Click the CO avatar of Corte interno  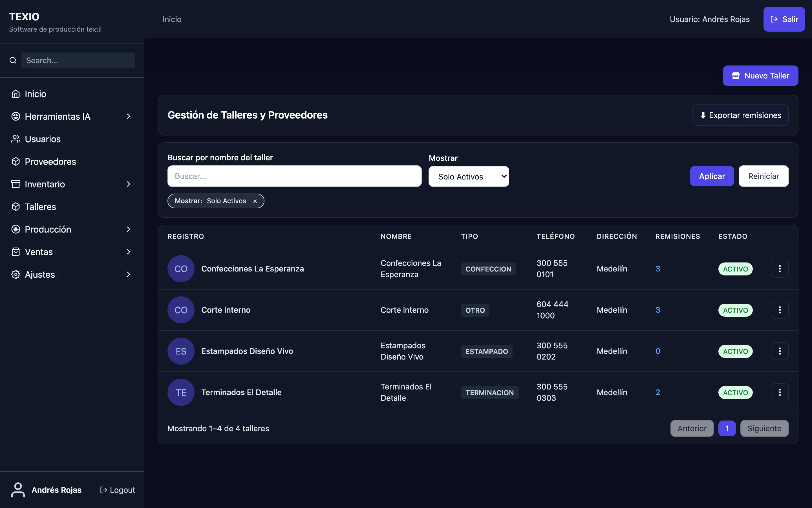click(181, 310)
